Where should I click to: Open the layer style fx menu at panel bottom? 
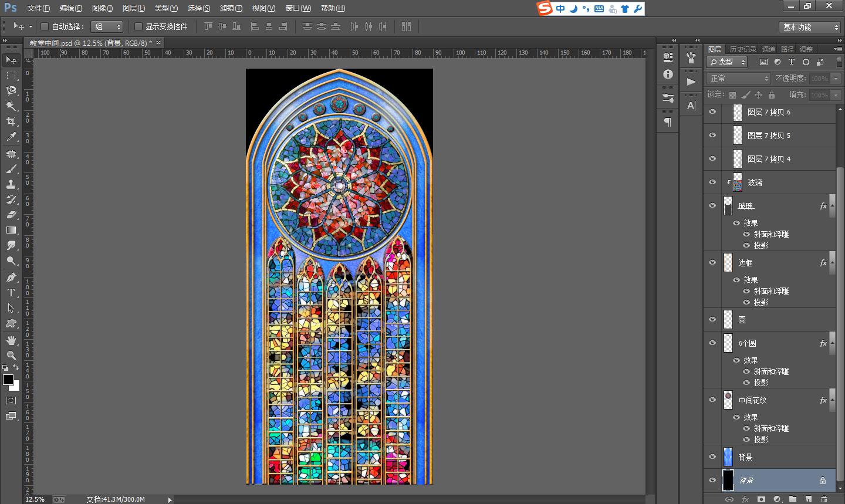[745, 499]
